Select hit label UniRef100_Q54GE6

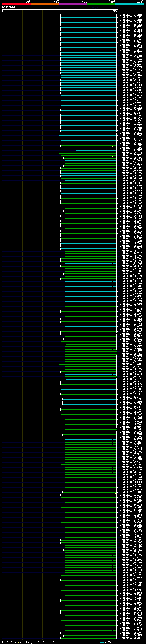click(x=131, y=191)
